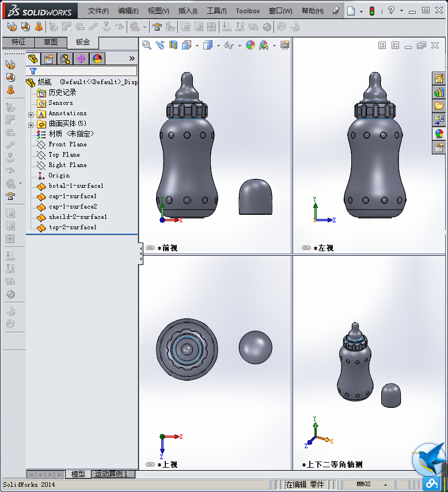Viewport: 448px width, 492px height.
Task: Open the Apply Scene dropdown arrow
Action: pyautogui.click(x=274, y=46)
